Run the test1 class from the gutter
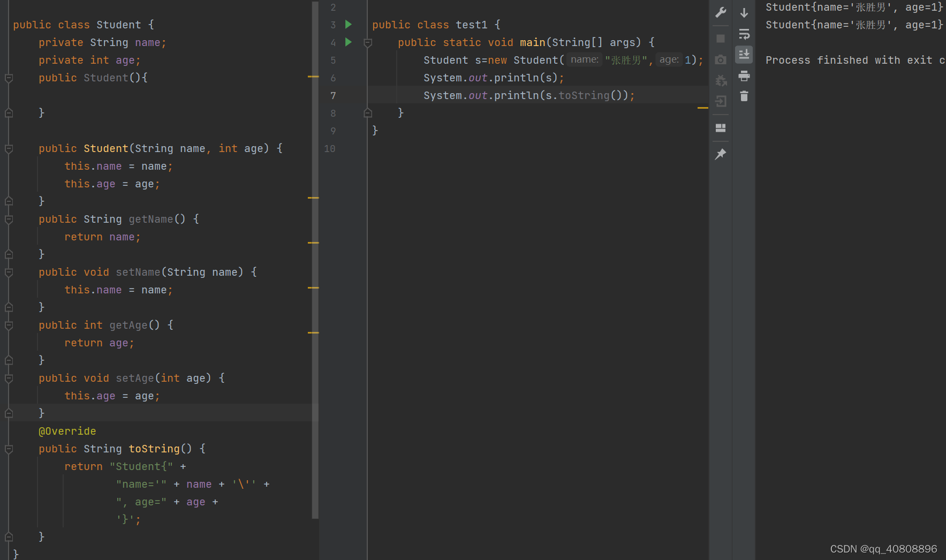 click(349, 25)
